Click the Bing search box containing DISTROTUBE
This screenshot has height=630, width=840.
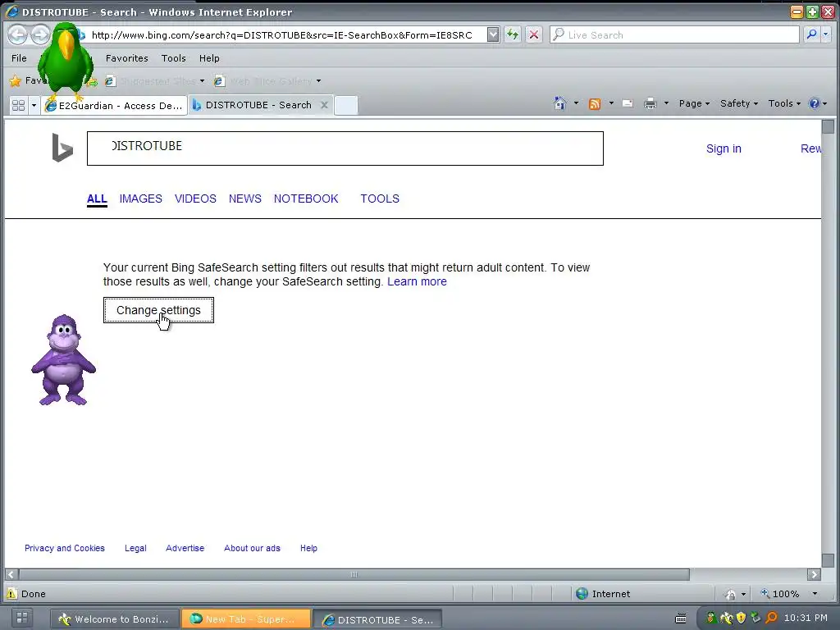(345, 148)
